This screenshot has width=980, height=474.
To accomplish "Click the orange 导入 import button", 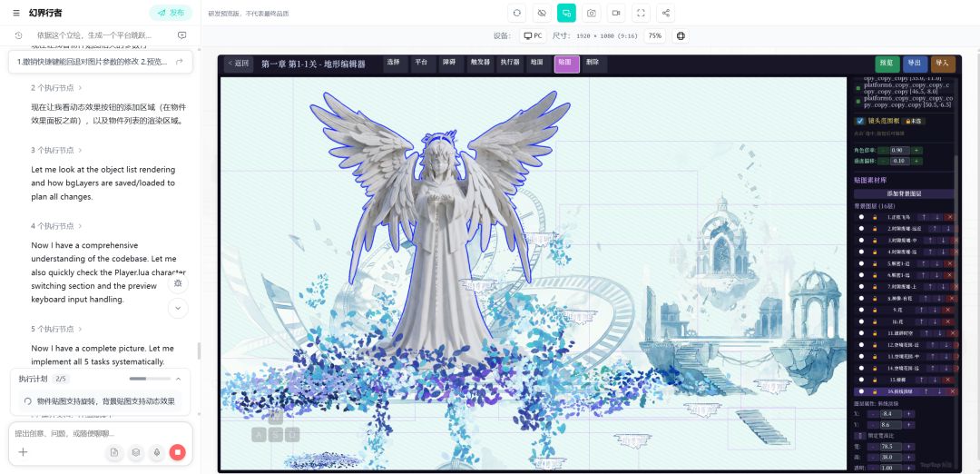I will pyautogui.click(x=943, y=64).
